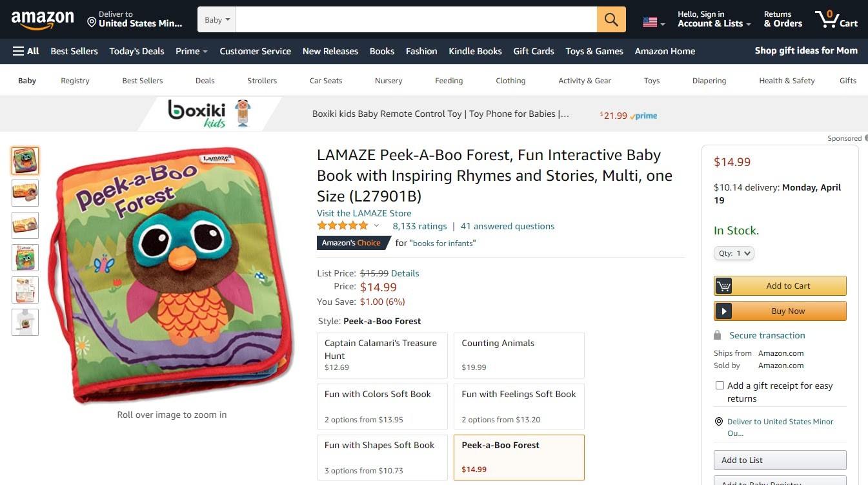Open the All hamburger menu

click(26, 51)
